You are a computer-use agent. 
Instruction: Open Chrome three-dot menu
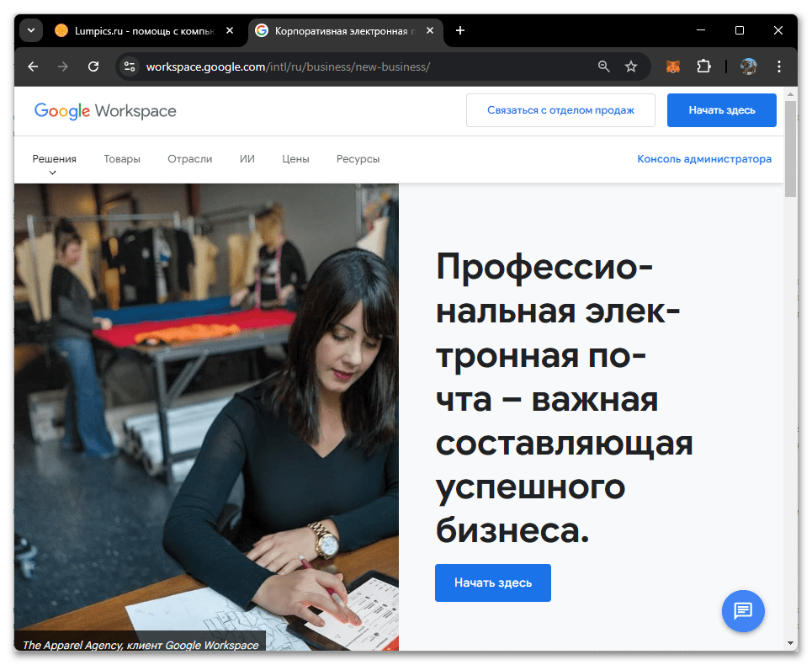tap(779, 66)
